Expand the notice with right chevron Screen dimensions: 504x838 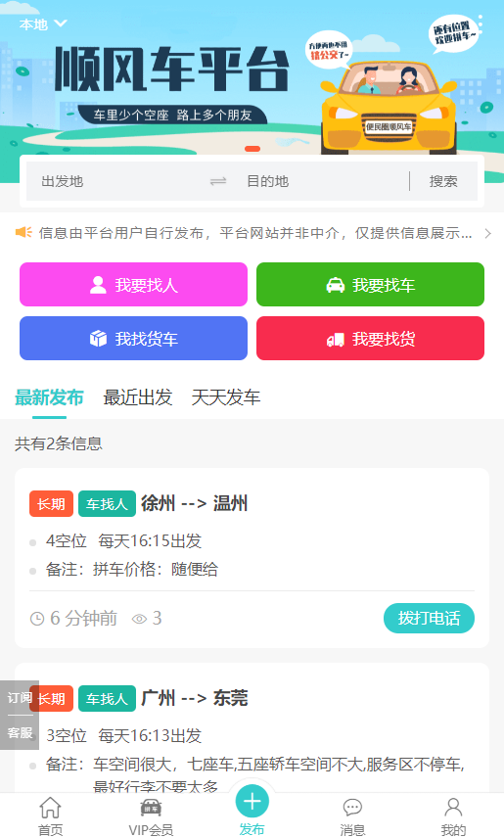pos(487,234)
